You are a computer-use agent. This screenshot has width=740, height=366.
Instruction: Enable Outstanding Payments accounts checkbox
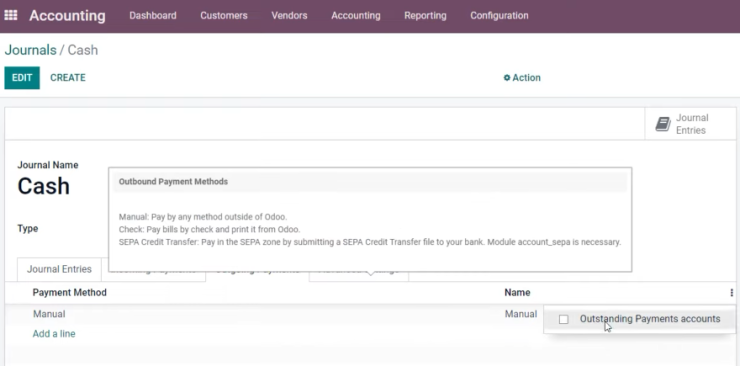[563, 319]
